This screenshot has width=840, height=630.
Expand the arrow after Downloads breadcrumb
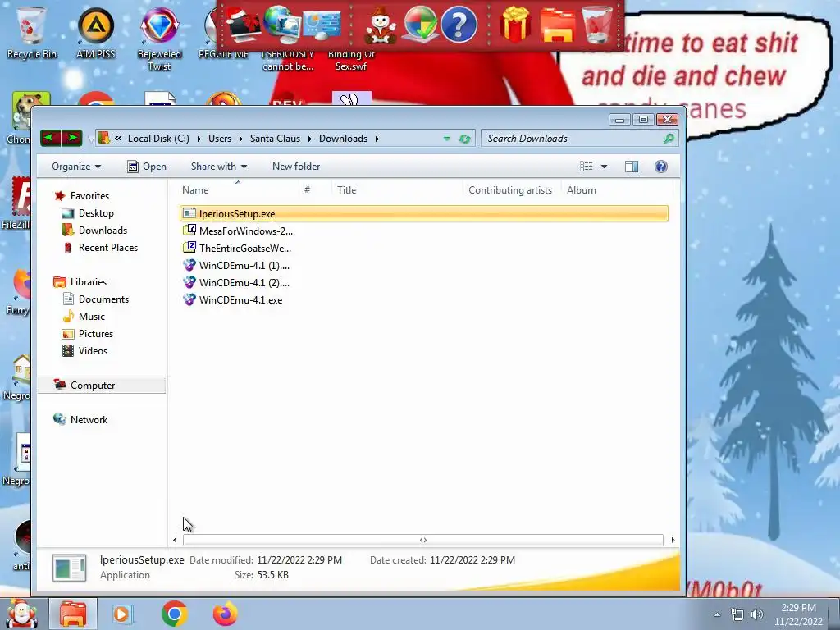pos(377,139)
